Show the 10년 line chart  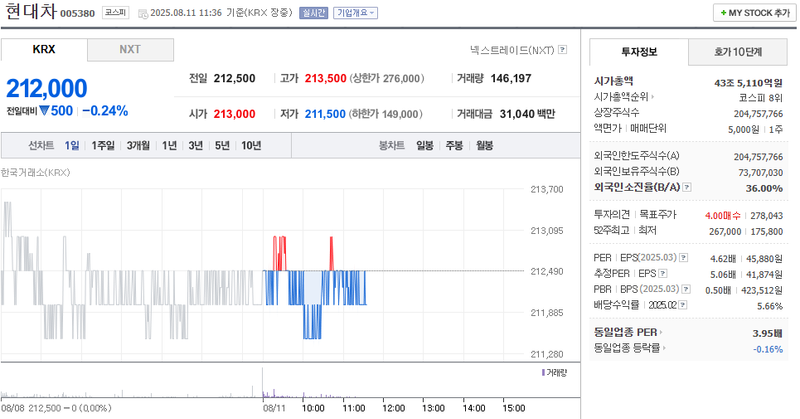pyautogui.click(x=252, y=145)
